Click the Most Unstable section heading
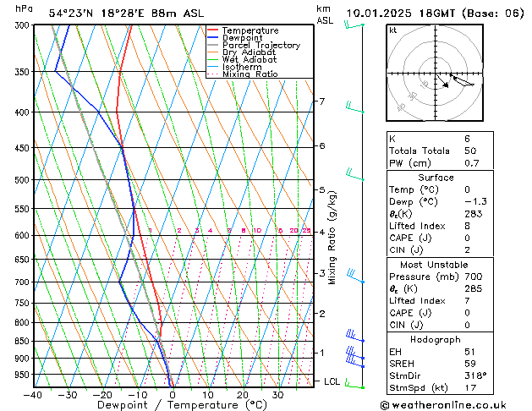This screenshot has height=411, width=532. pyautogui.click(x=434, y=265)
